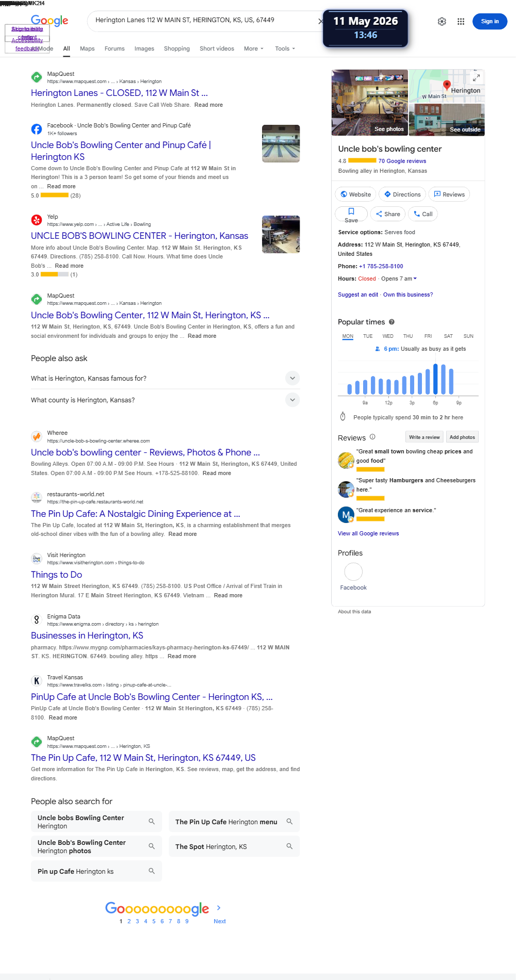Select TUE in Popular times
This screenshot has height=980, width=522.
pos(368,336)
